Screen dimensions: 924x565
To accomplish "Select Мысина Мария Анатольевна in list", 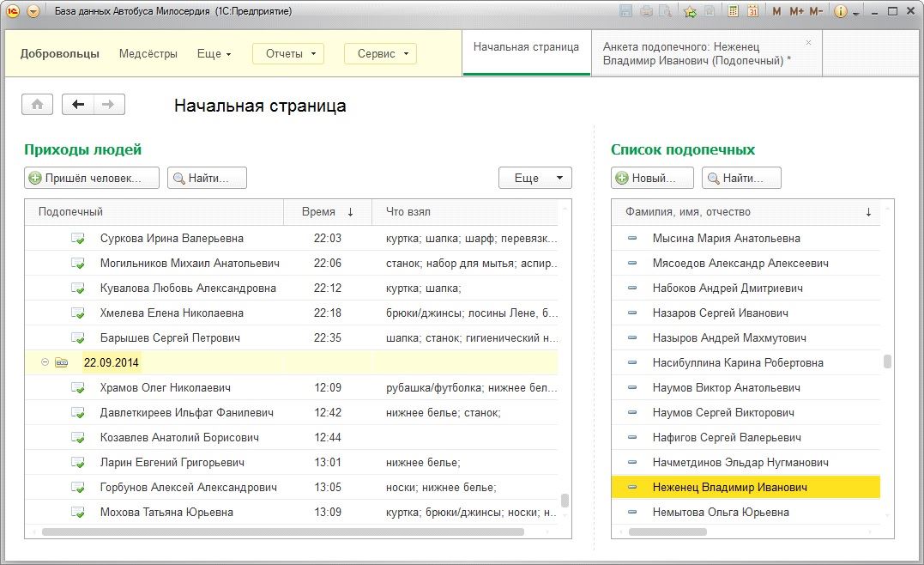I will [x=746, y=238].
